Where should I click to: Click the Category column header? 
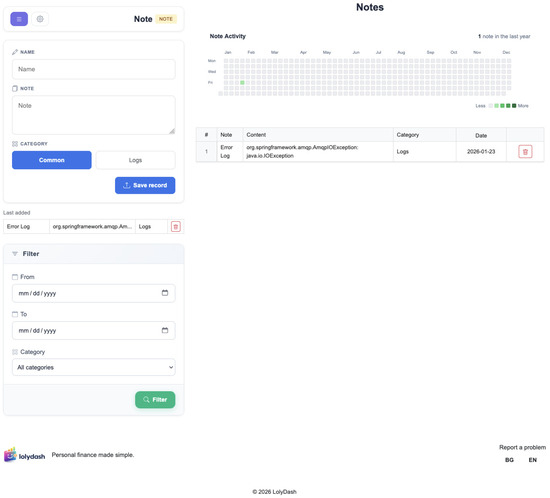[x=408, y=135]
